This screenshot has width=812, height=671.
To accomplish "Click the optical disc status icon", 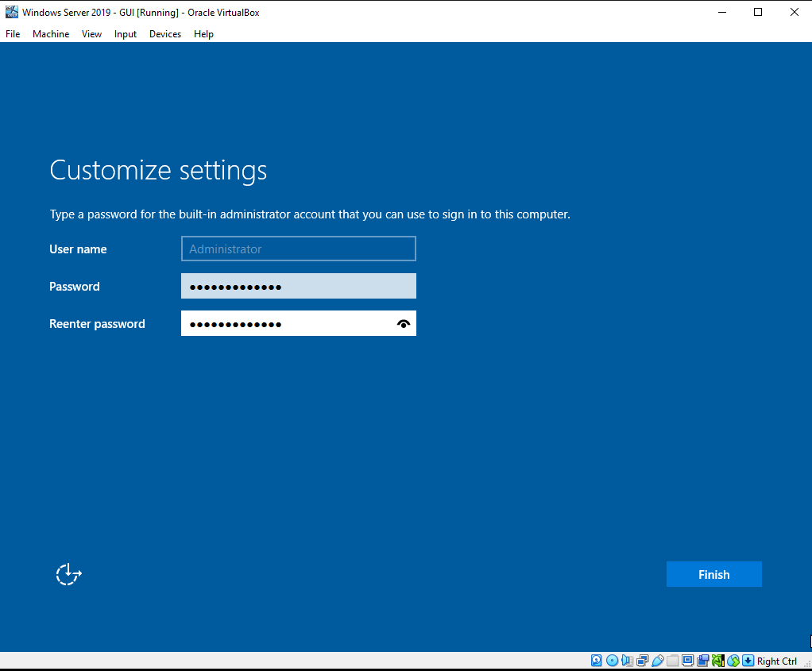I will click(612, 661).
